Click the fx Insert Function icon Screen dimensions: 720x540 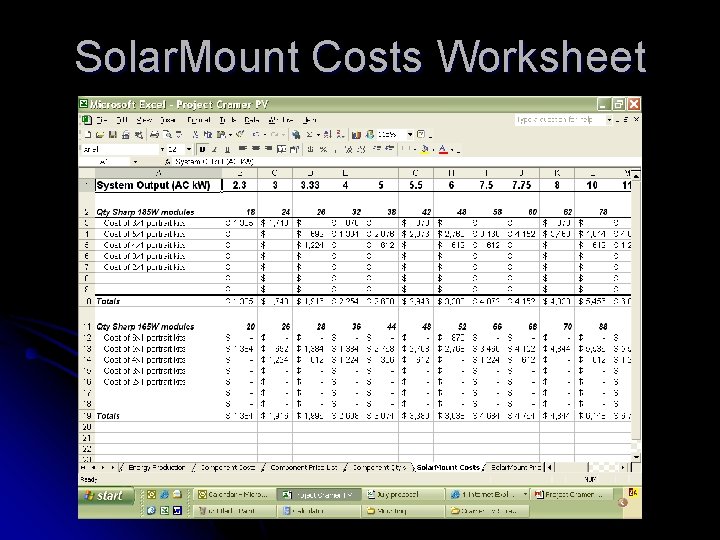168,162
